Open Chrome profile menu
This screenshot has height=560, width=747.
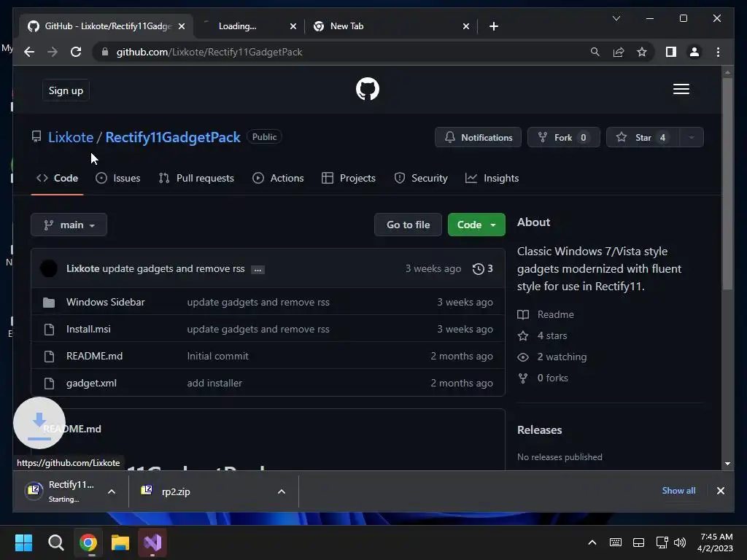click(x=694, y=52)
